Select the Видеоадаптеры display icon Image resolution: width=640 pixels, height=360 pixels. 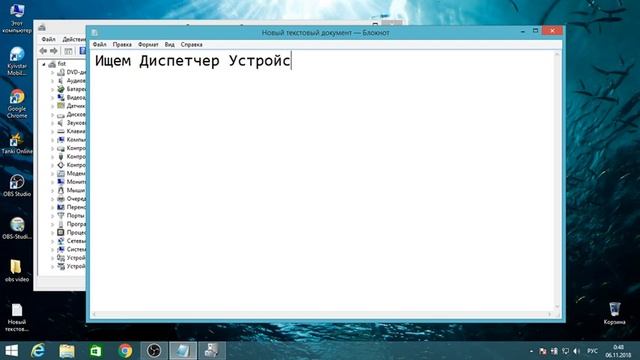coord(61,98)
